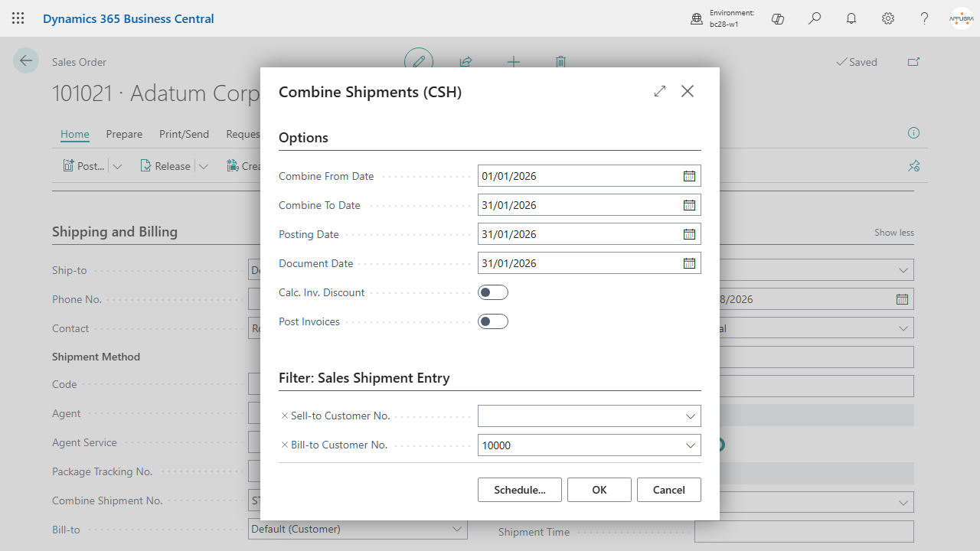Screen dimensions: 980x551
Task: Click the share icon on Sales Order
Action: (465, 62)
